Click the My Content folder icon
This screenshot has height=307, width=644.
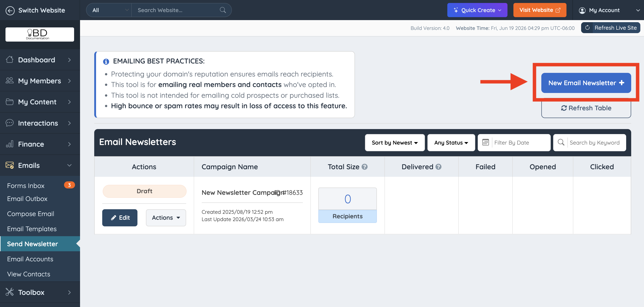point(10,102)
